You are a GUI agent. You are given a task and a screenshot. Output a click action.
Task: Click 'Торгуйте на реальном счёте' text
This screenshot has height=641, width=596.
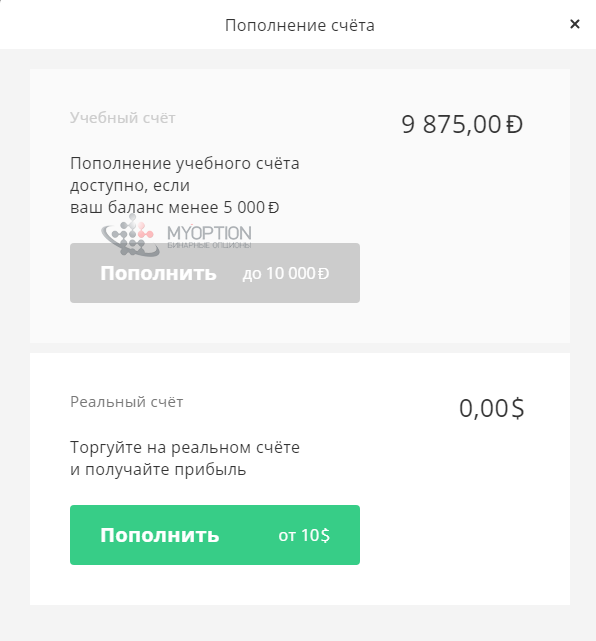185,447
